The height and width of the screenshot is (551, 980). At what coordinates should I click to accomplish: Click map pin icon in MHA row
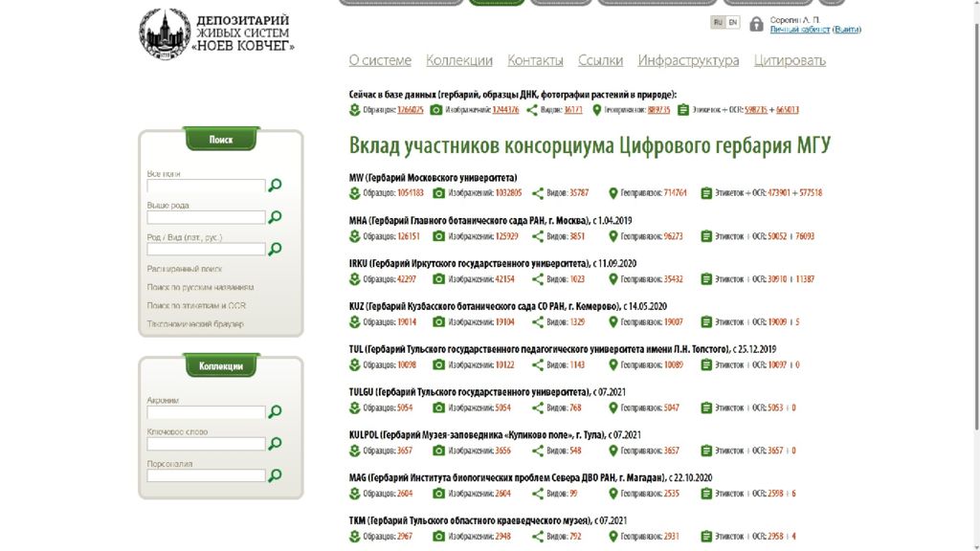(x=613, y=236)
